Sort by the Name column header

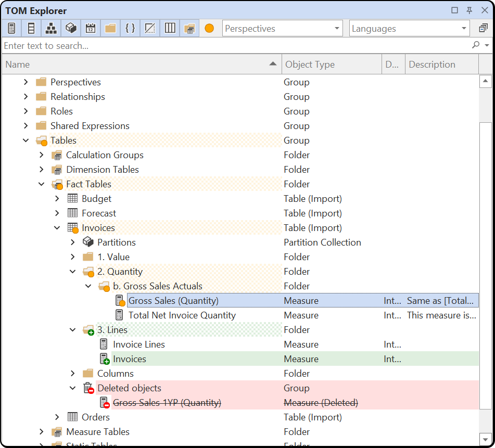(142, 65)
